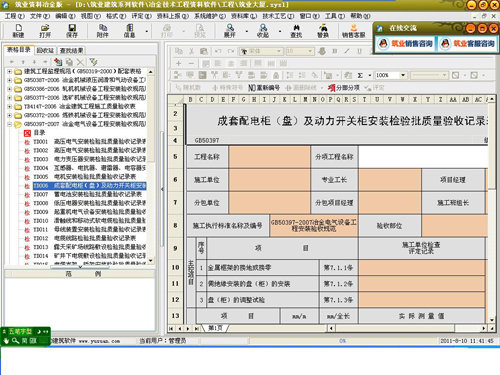Click the orange cell next to 施工单位

tap(269, 180)
